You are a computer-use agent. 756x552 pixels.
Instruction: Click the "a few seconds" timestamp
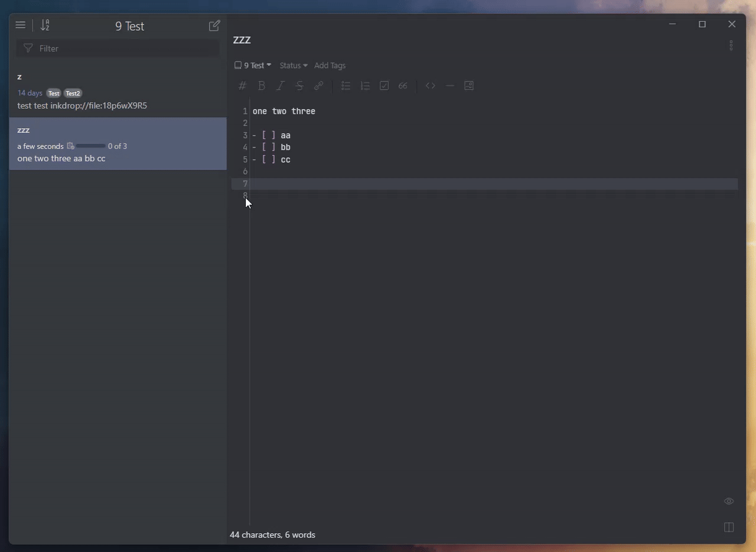click(x=40, y=146)
